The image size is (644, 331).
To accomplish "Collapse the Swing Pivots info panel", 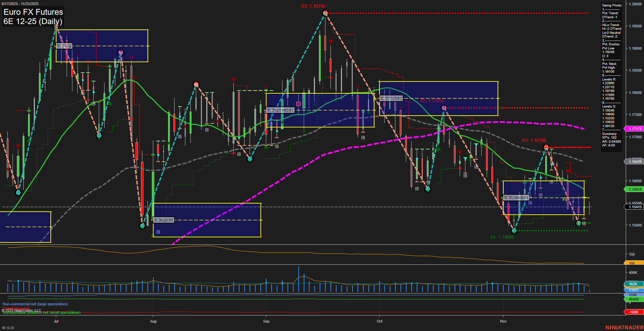I will [612, 5].
